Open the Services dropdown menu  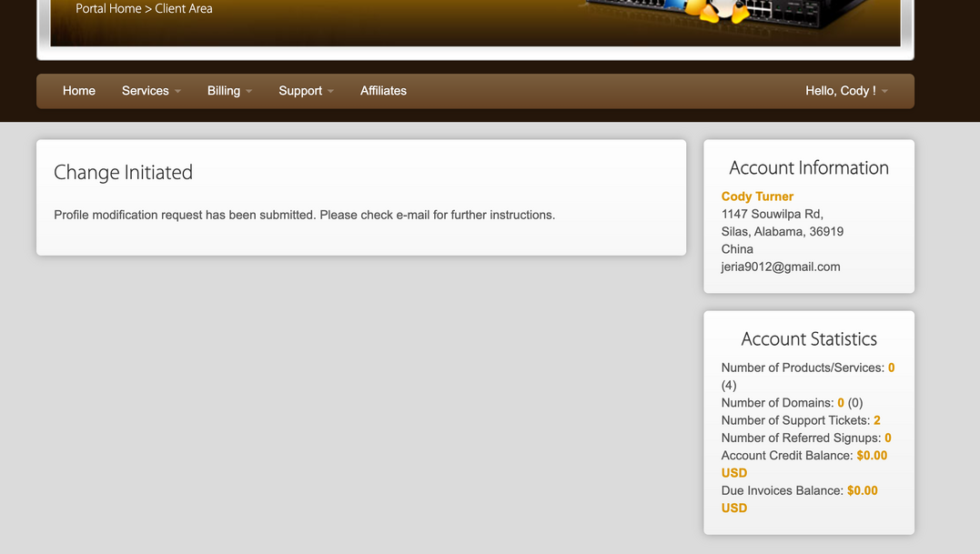(151, 91)
